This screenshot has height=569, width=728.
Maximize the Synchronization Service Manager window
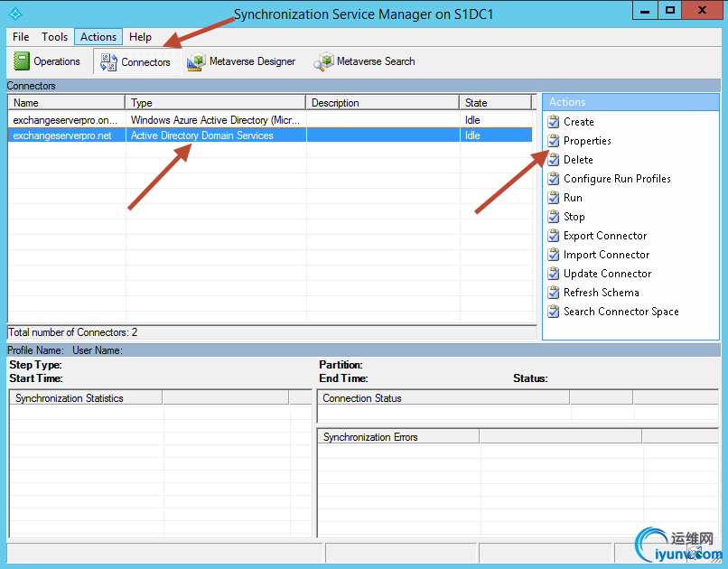click(670, 10)
